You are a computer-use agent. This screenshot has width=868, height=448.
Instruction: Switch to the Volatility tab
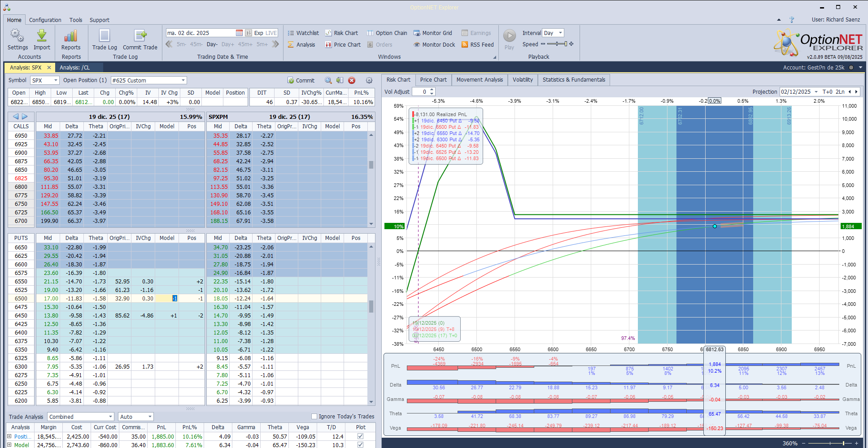pos(523,80)
